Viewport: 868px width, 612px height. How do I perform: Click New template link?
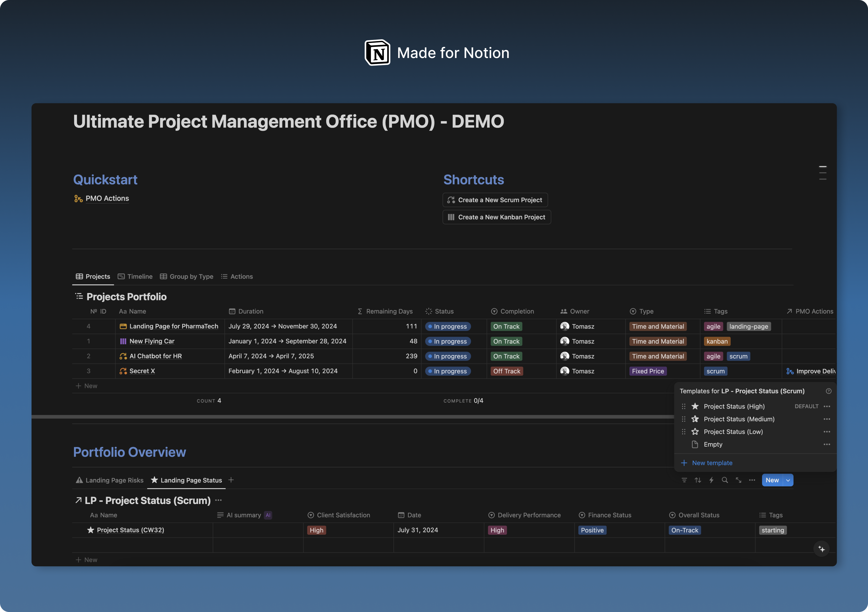(x=707, y=463)
